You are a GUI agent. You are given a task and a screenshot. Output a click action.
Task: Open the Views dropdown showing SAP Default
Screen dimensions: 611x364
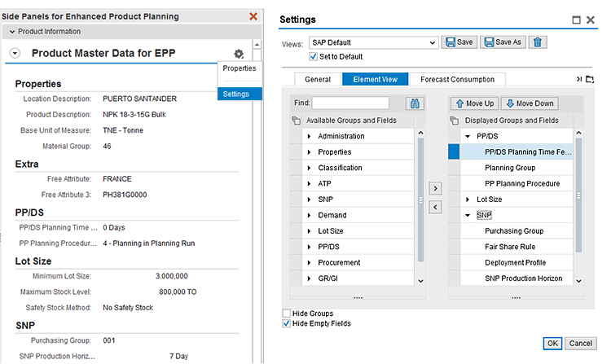coord(374,42)
